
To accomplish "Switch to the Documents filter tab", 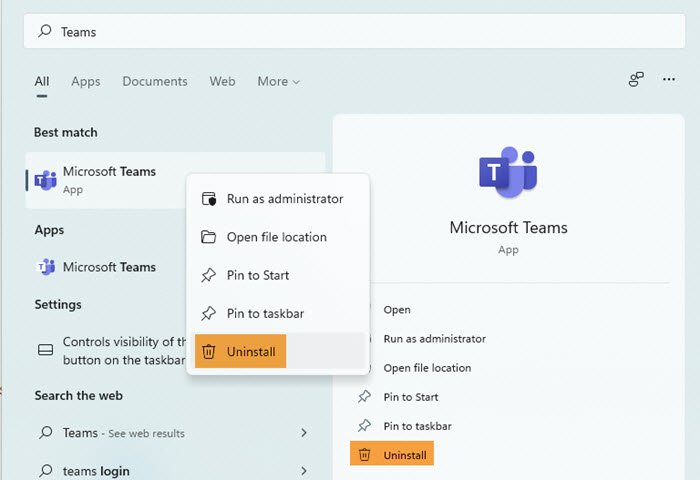I will click(x=155, y=81).
